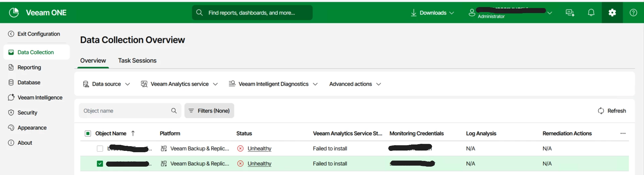
Task: Click the Veeam ONE logo icon
Action: 14,13
